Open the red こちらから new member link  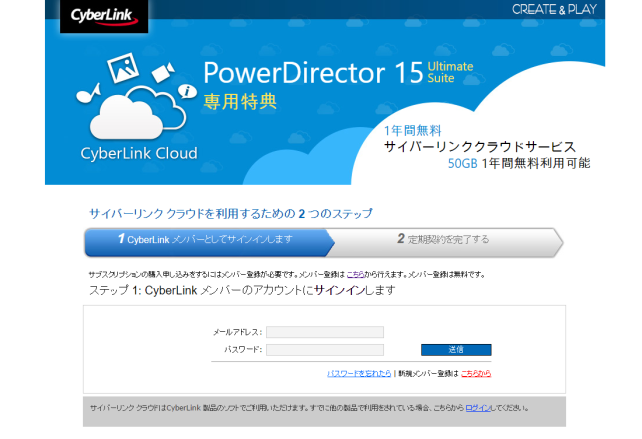pos(476,373)
